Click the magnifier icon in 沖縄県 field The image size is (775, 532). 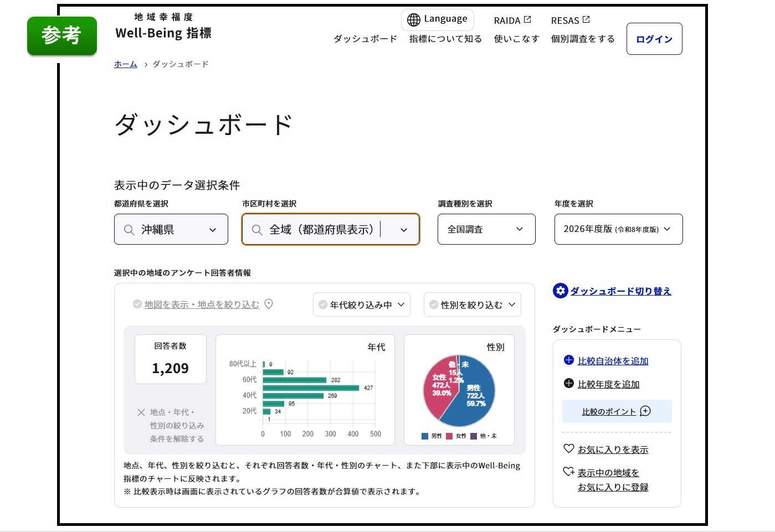[x=129, y=230]
